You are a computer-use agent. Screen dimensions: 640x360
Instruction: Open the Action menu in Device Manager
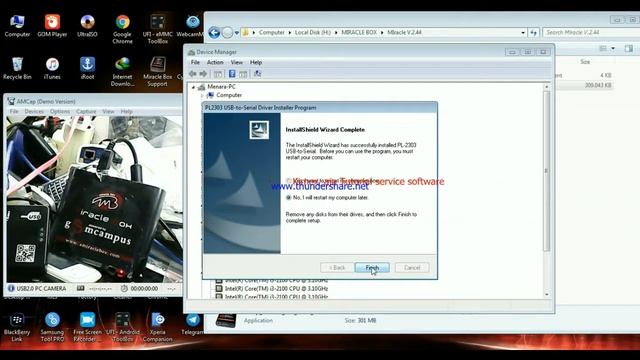(215, 62)
